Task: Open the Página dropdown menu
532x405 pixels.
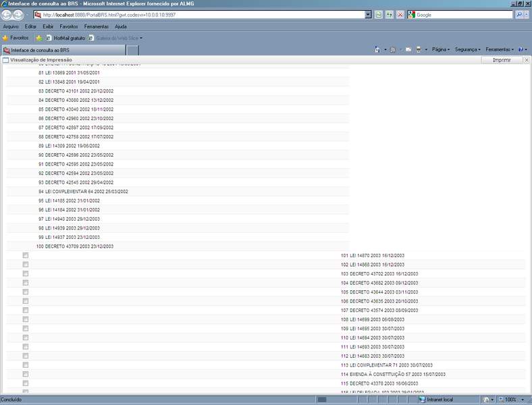Action: (x=441, y=49)
